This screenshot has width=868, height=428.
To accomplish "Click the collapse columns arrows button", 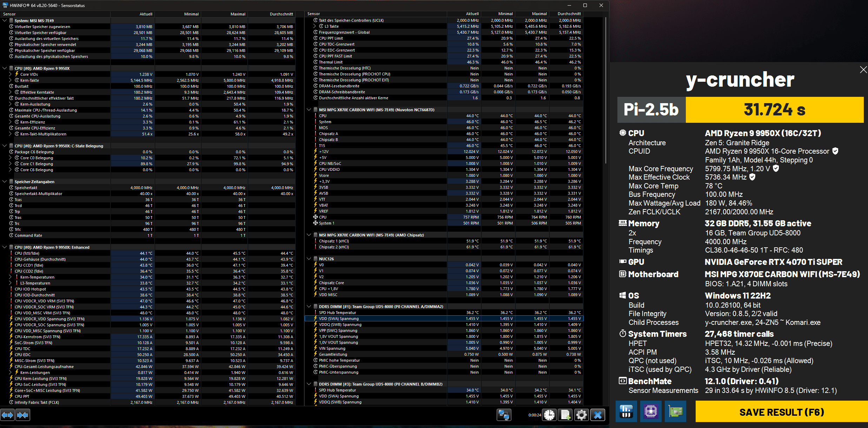I will click(22, 415).
